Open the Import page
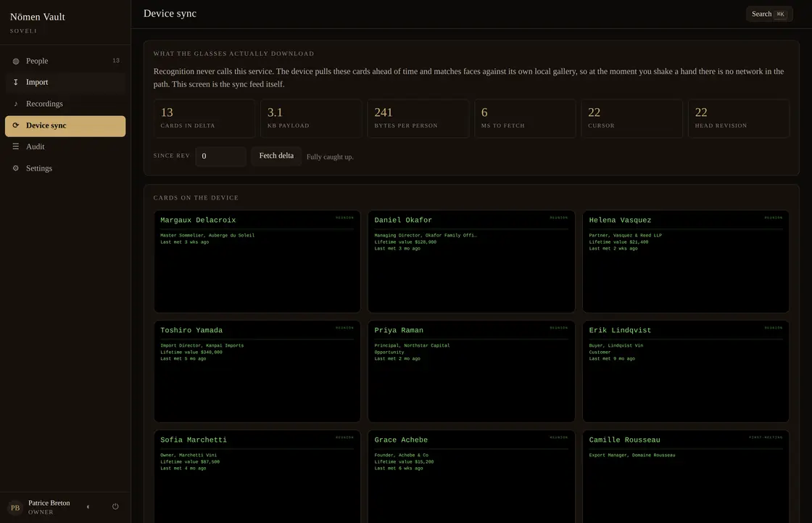 coord(65,83)
